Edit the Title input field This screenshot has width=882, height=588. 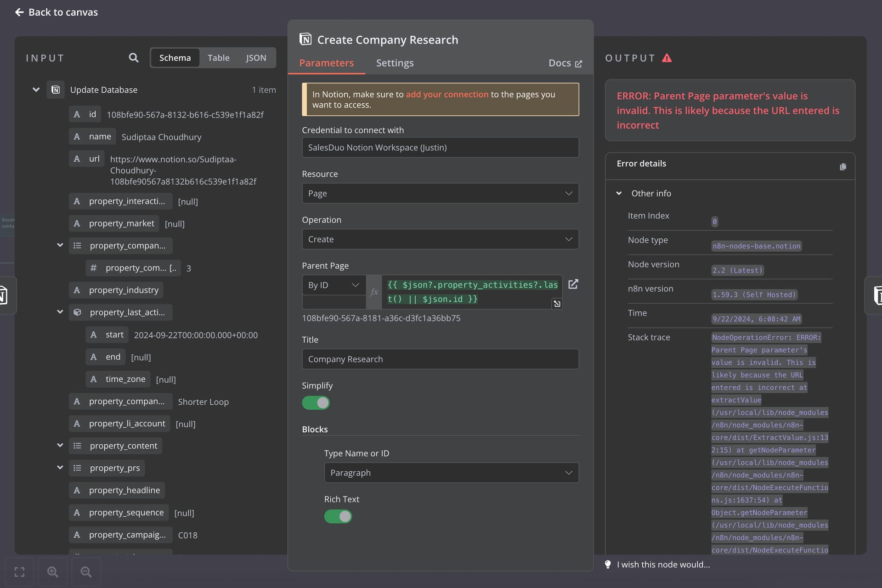(x=440, y=359)
